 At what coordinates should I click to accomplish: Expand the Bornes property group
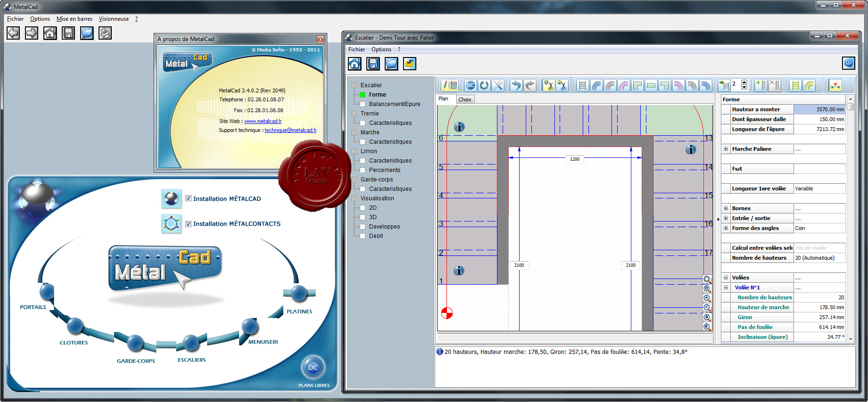point(726,208)
